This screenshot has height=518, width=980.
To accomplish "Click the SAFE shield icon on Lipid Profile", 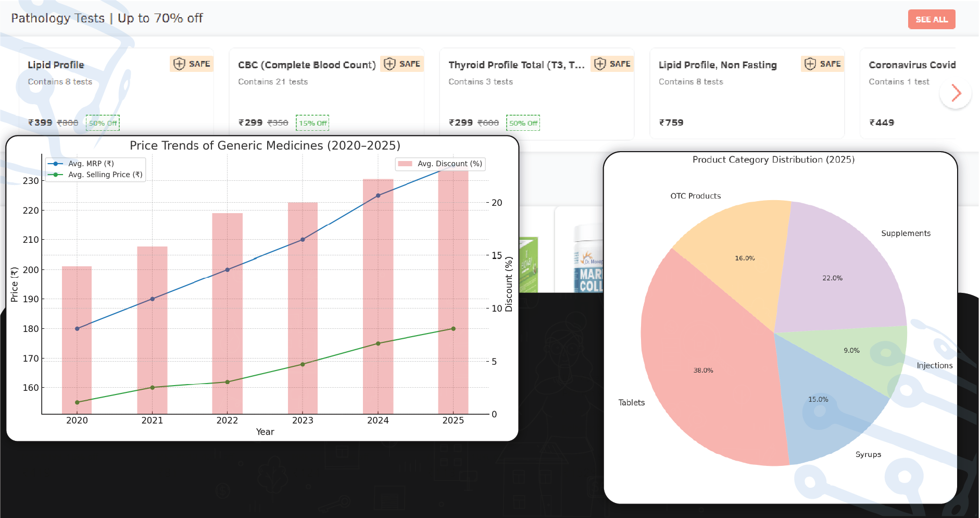I will click(x=179, y=64).
